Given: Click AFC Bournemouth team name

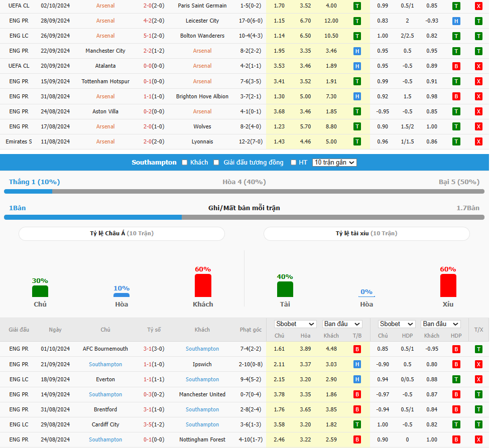Looking at the screenshot, I should tap(105, 349).
